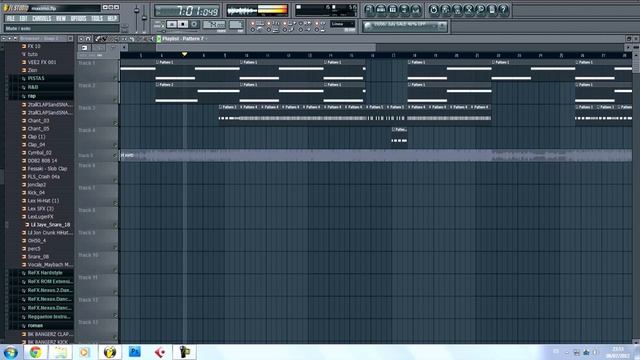Open the Step Sequencer shortcut icon

click(x=381, y=9)
